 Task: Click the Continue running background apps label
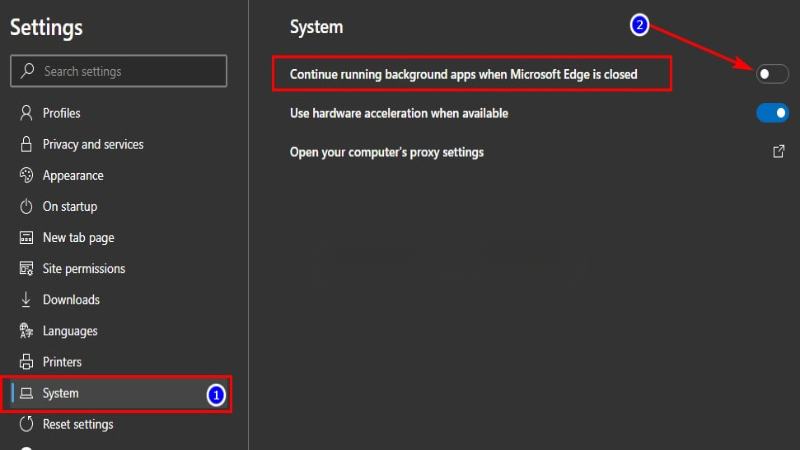463,74
